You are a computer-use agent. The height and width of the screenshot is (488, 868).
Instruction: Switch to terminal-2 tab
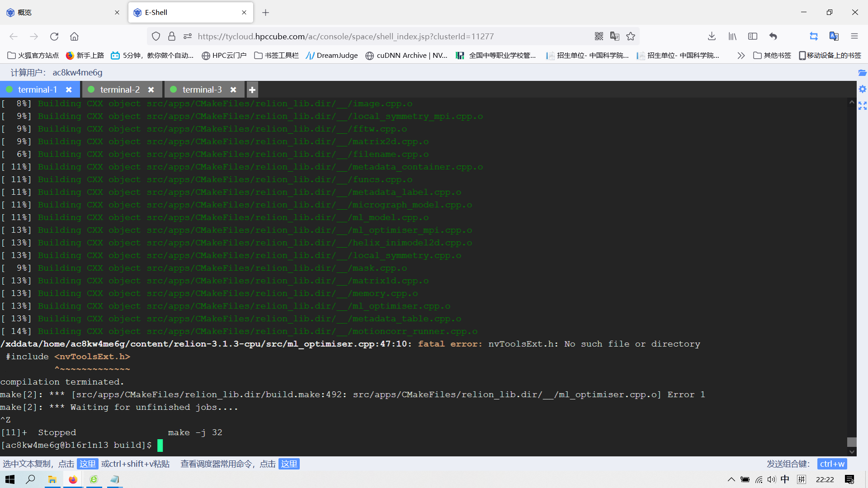119,90
